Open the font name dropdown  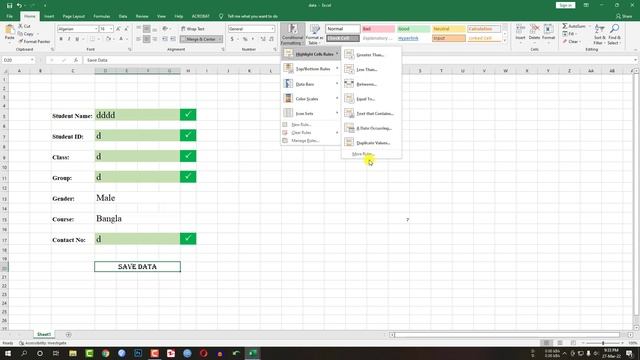[x=96, y=29]
